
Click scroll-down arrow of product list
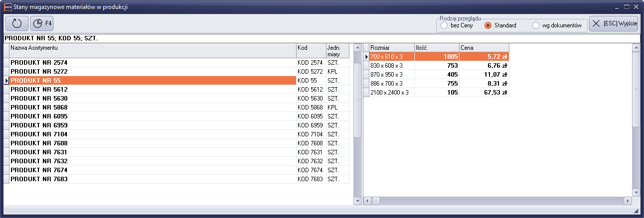coord(357,201)
